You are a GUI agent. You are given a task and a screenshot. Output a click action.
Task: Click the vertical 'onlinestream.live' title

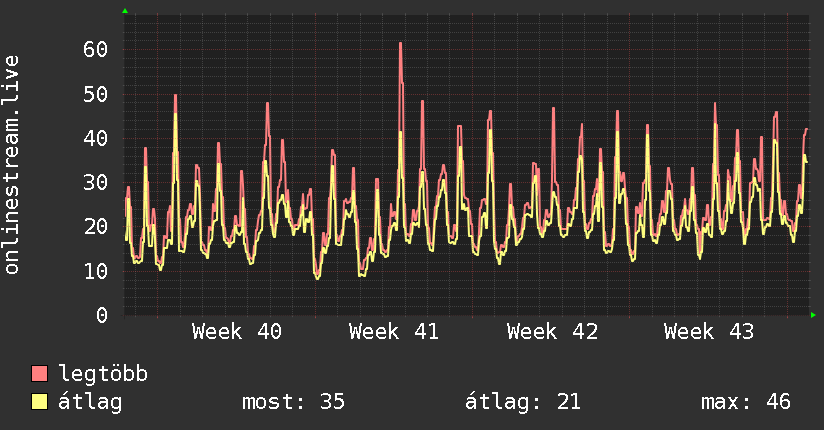coord(11,165)
